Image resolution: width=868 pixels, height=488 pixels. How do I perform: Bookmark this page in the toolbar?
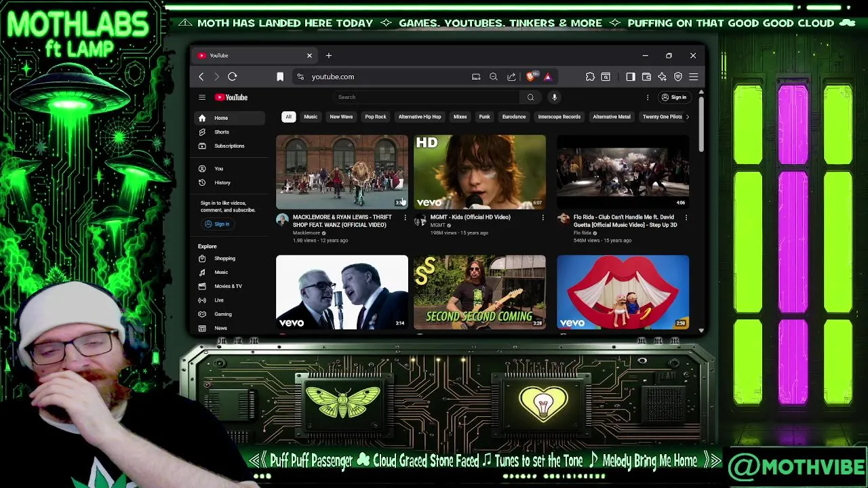click(280, 77)
